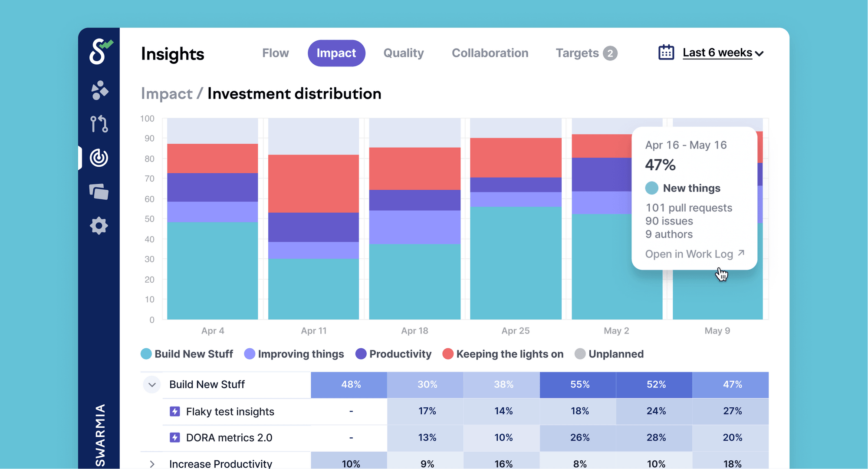This screenshot has width=868, height=469.
Task: Go back via the Impact breadcrumb link
Action: point(167,93)
